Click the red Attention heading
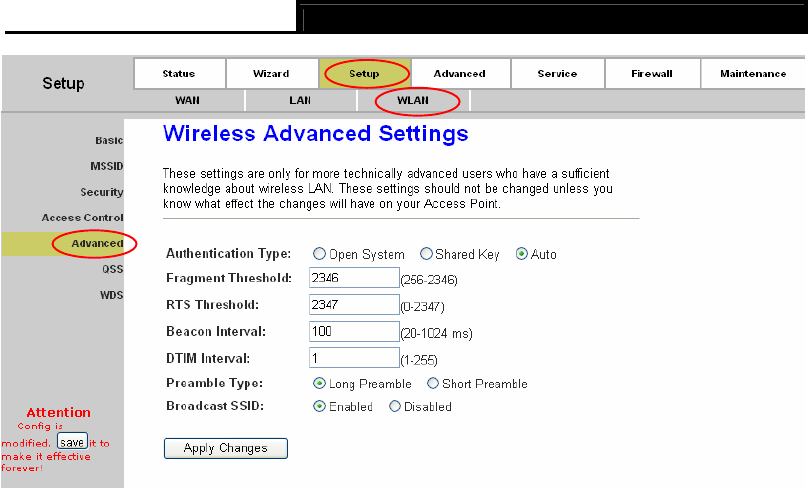The height and width of the screenshot is (488, 808). coord(58,413)
